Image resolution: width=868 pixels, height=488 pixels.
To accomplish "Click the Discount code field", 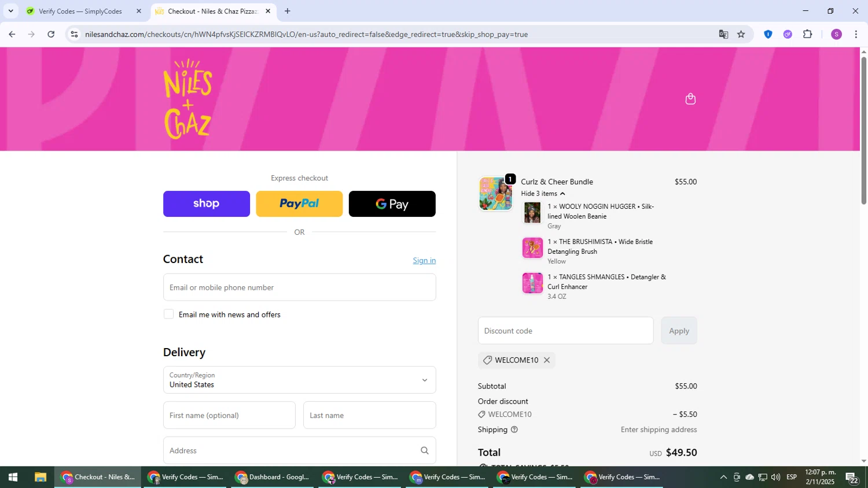I will pos(565,331).
